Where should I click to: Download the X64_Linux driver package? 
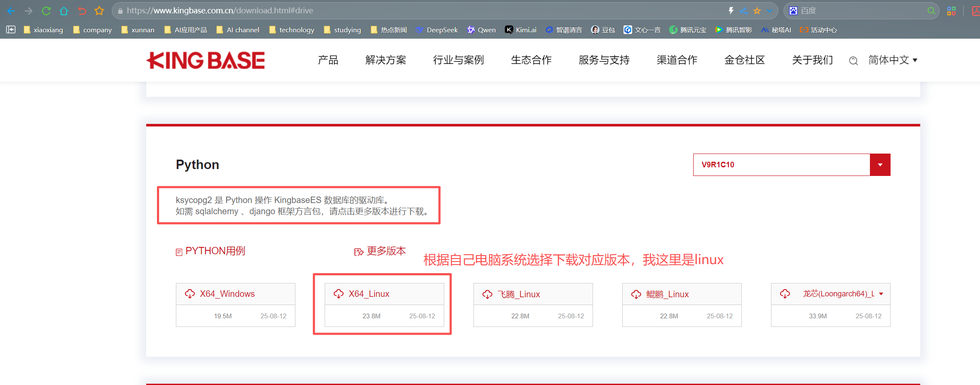point(369,294)
